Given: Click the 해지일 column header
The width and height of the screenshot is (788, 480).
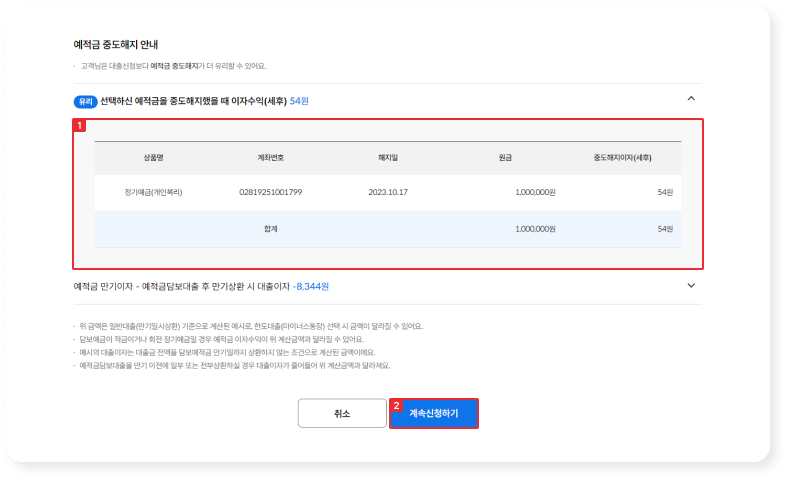Looking at the screenshot, I should tap(388, 157).
